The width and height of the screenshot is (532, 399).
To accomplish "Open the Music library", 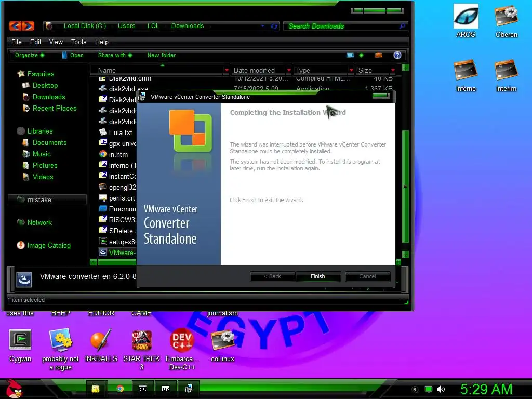I will 36,154.
